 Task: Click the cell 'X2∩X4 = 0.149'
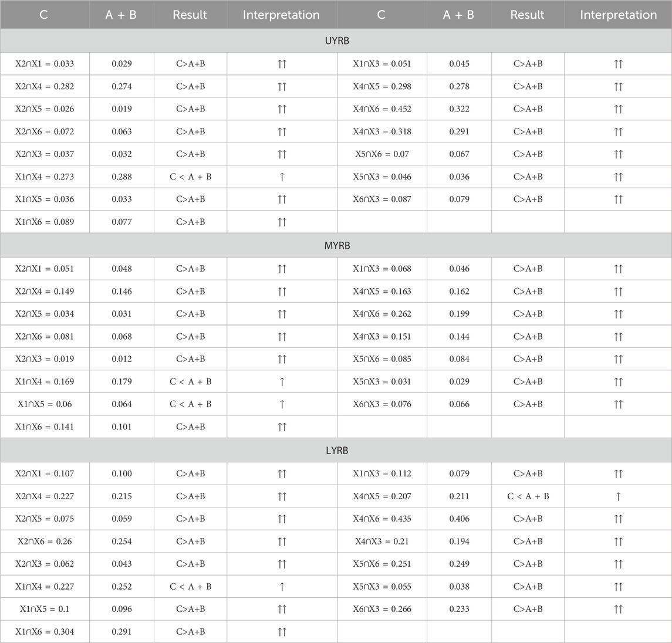45,292
